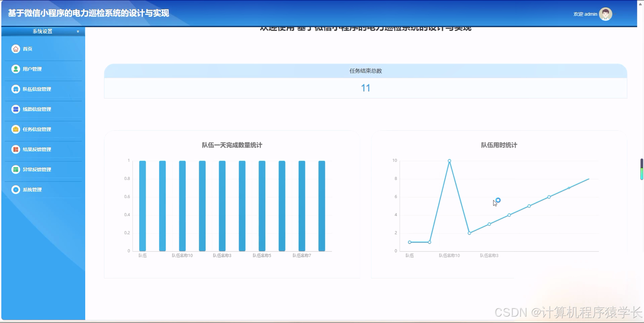Click the 队伍一天完成数量统计 chart title
Viewport: 644px width, 323px height.
[232, 145]
